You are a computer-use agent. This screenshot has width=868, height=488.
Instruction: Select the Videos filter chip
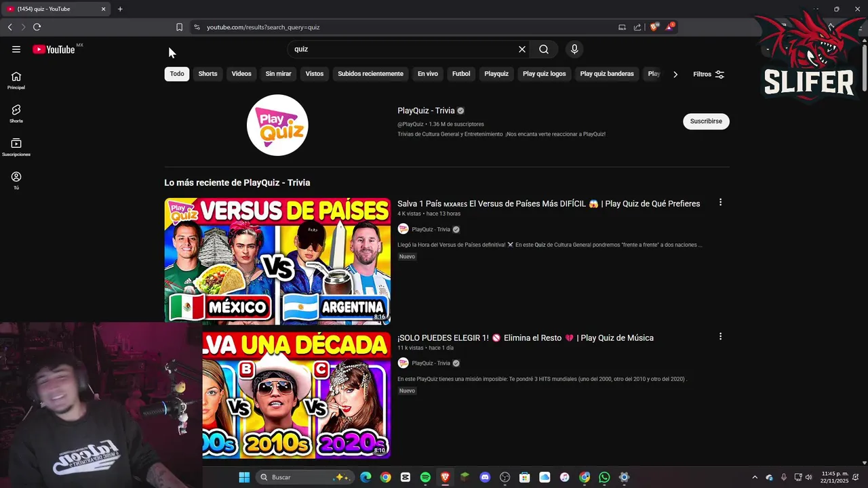coord(241,74)
